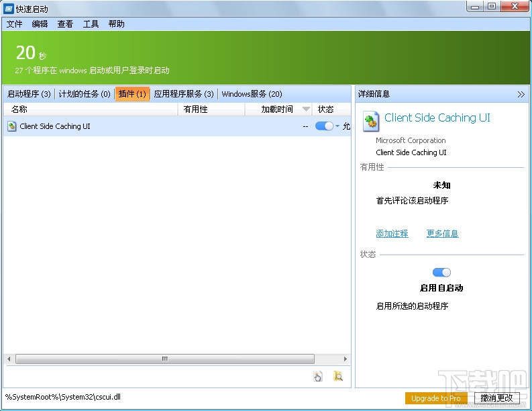Screen dimensions: 532x411
Task: Maximize the 快速启动 window
Action: click(492, 7)
